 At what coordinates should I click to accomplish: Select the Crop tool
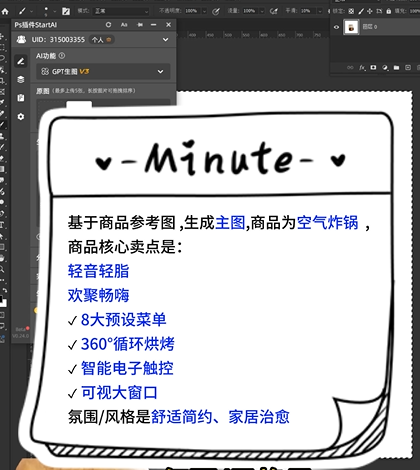coord(2,80)
